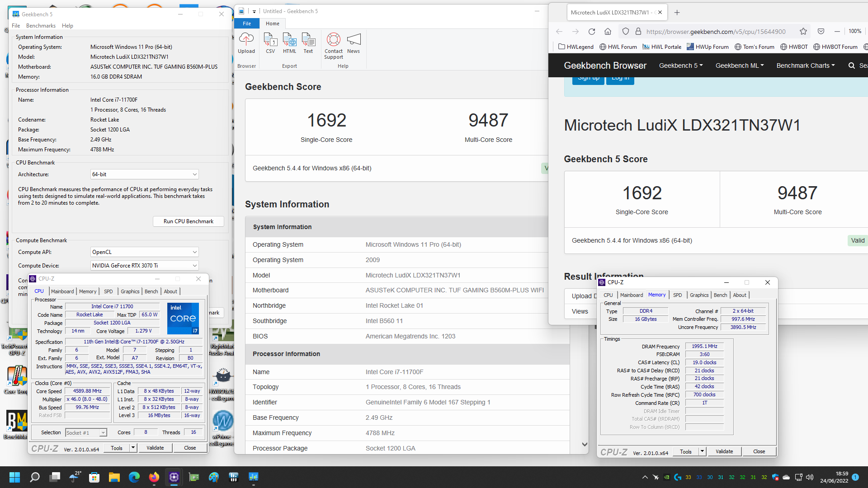Go to the browser home page
This screenshot has height=488, width=868.
click(x=608, y=32)
